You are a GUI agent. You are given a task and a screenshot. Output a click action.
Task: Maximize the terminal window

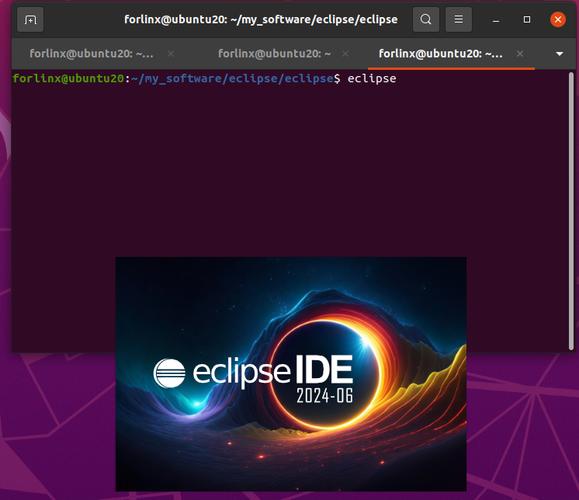tap(527, 19)
